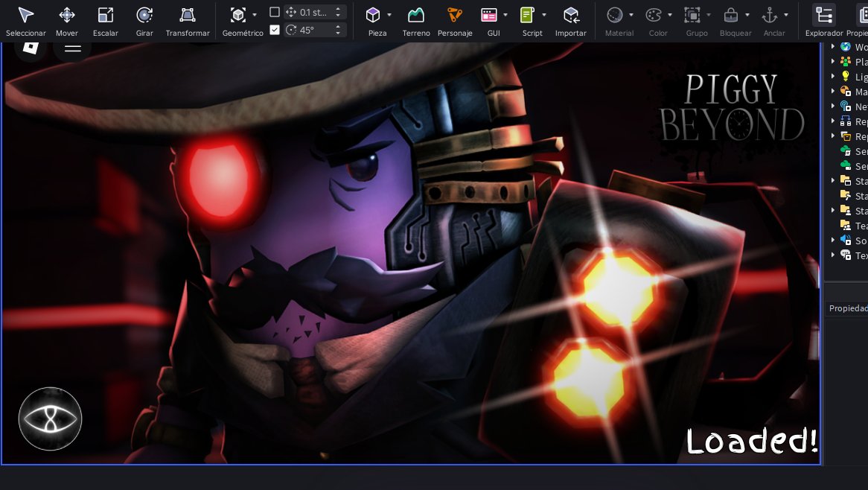The image size is (868, 490).
Task: Disable the 45° rotation snap checkbox
Action: coord(275,30)
